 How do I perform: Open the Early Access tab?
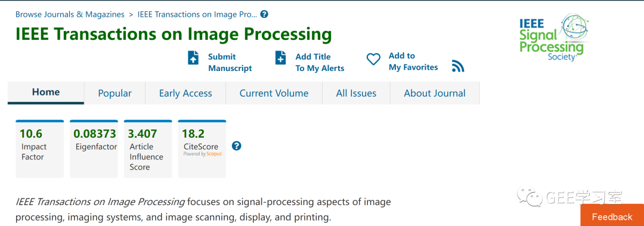pyautogui.click(x=185, y=93)
